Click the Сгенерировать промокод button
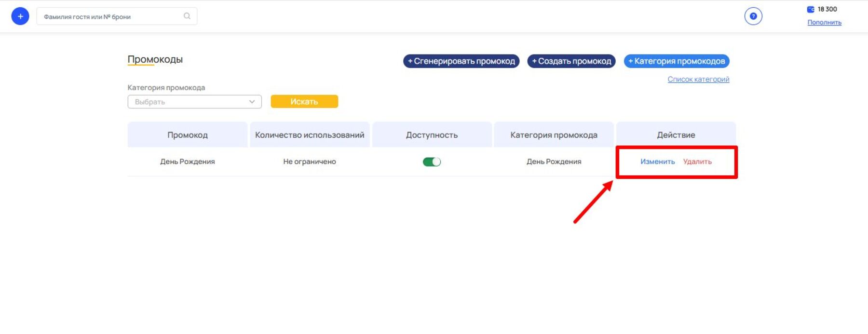This screenshot has height=334, width=868. (x=461, y=61)
